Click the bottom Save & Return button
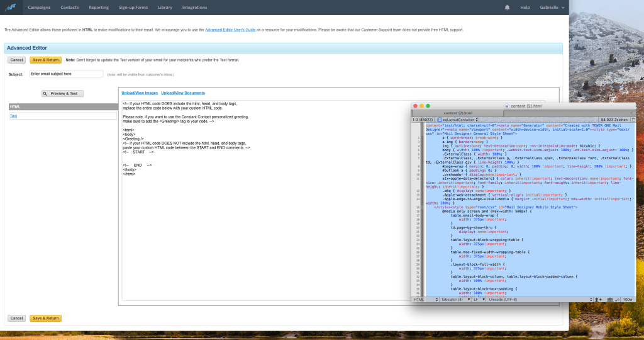Viewport: 644px width, 340px height. 45,318
